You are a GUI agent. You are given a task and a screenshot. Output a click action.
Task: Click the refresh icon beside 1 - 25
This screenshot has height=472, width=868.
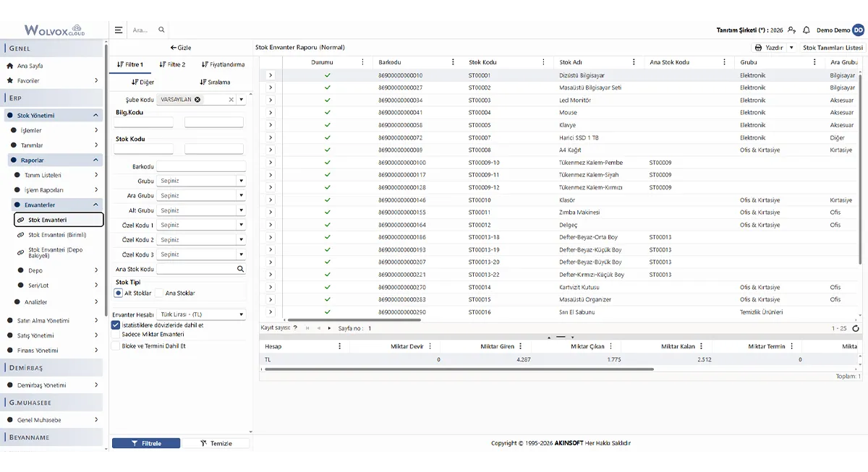point(856,328)
